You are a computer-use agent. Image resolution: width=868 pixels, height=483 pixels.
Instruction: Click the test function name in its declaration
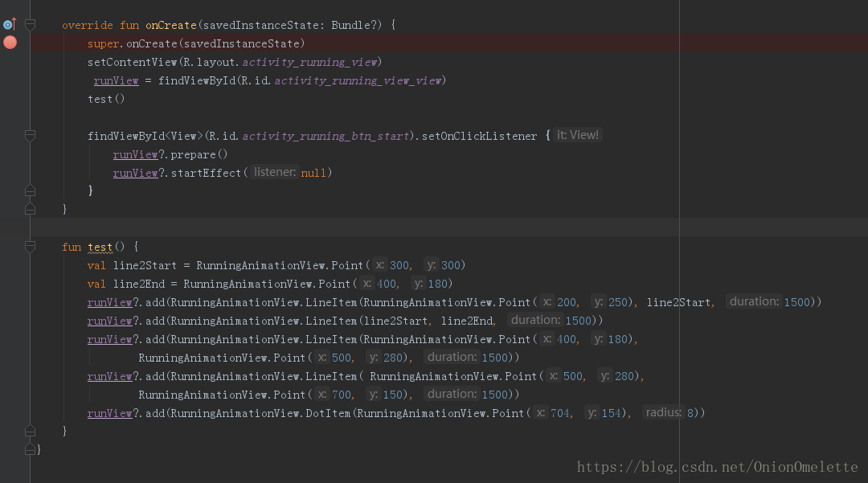100,247
